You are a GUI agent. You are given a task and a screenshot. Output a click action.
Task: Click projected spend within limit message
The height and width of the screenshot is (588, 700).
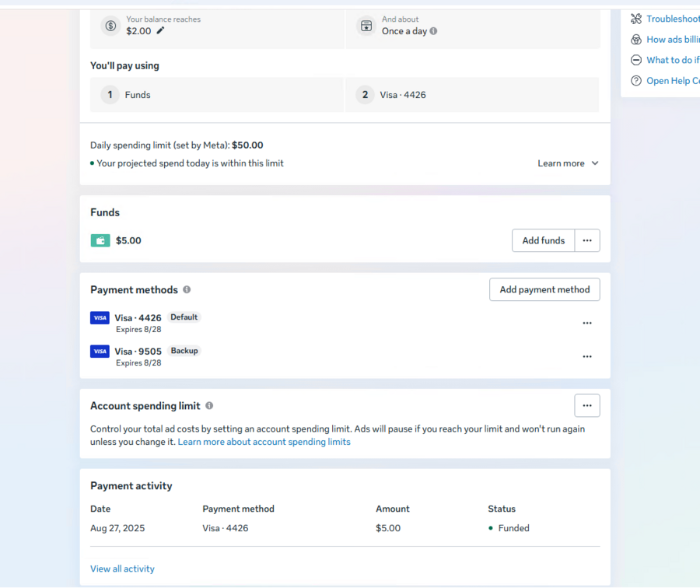pyautogui.click(x=190, y=163)
